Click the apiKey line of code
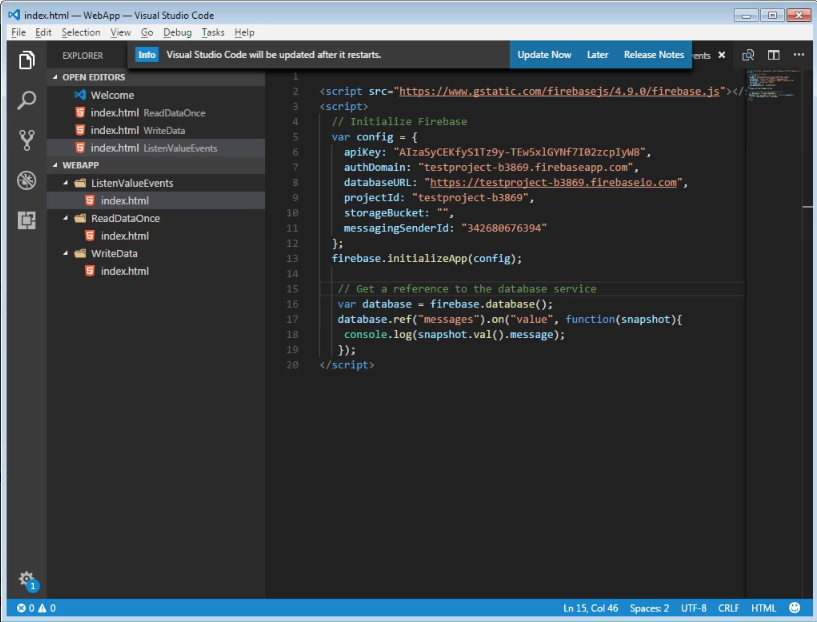The width and height of the screenshot is (817, 622). (x=497, y=152)
